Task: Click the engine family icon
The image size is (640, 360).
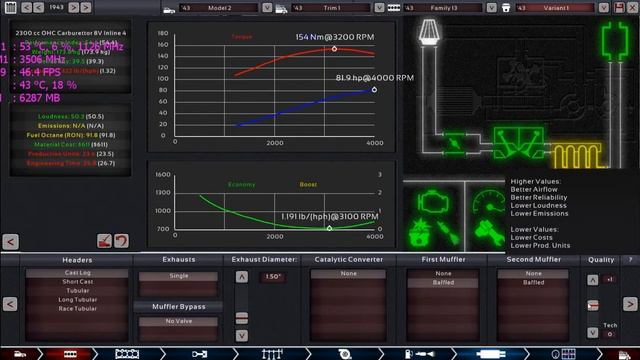Action: pos(393,8)
